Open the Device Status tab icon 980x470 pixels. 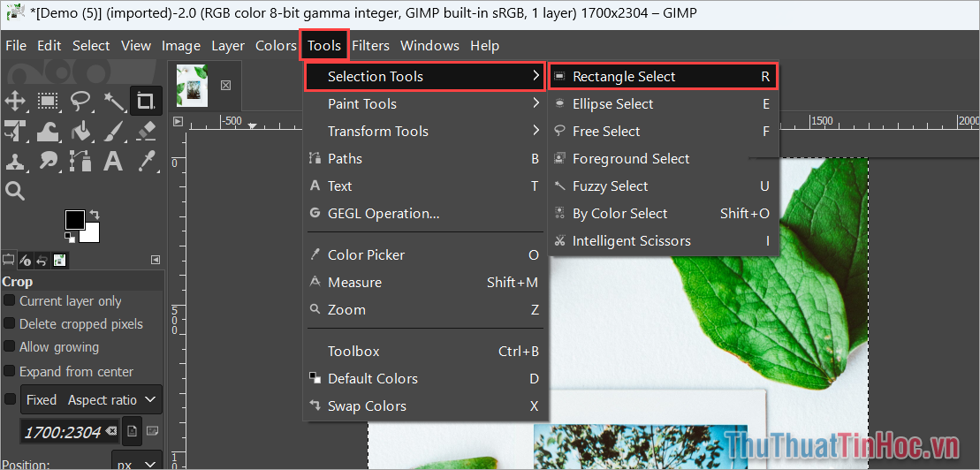(x=25, y=260)
